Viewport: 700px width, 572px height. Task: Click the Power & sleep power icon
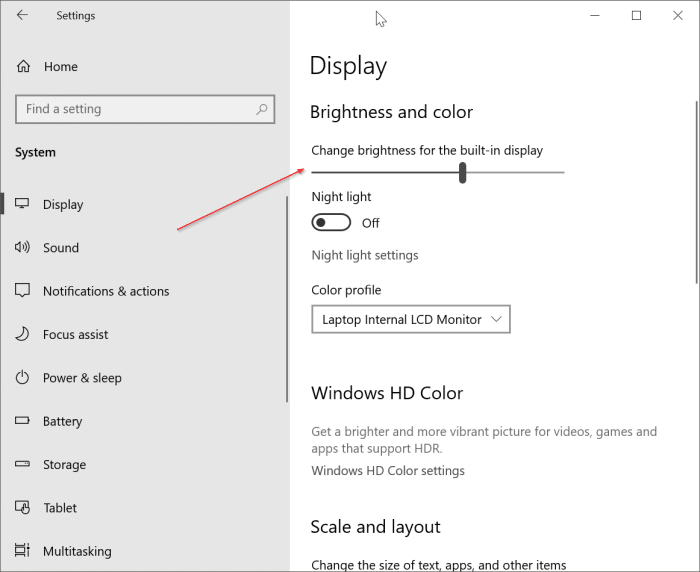click(x=22, y=377)
